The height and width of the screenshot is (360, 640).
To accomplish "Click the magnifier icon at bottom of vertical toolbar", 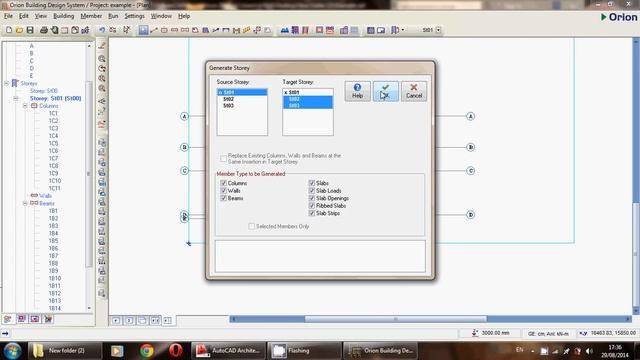I will pyautogui.click(x=102, y=293).
